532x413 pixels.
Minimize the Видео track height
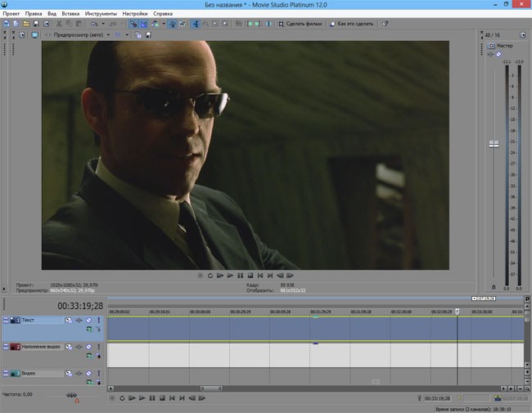coord(6,373)
